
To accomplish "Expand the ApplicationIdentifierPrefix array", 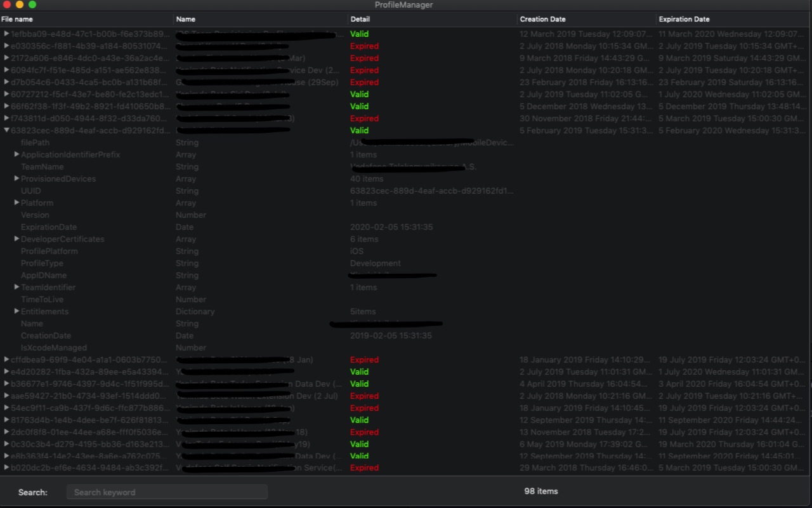I will [x=16, y=154].
